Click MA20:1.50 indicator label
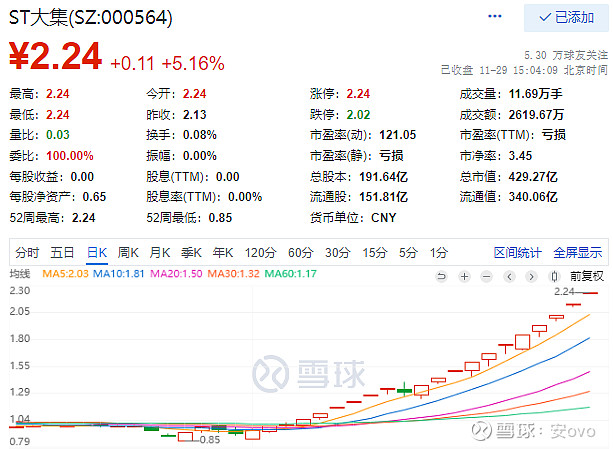Viewport: 613px width, 449px height. pos(176,274)
